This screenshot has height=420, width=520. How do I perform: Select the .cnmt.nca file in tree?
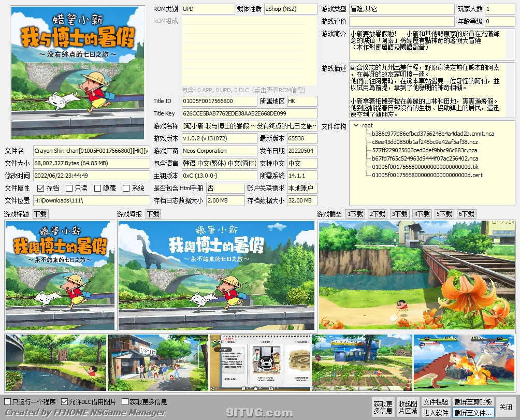click(433, 134)
